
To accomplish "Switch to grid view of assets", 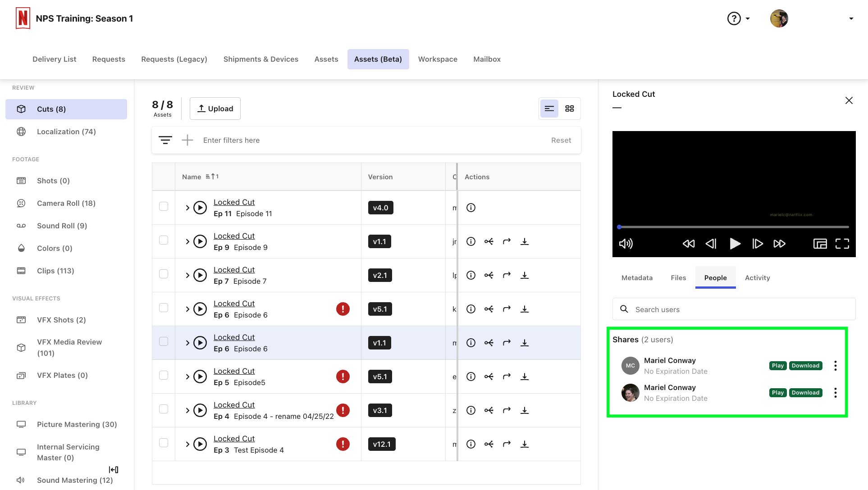I will pyautogui.click(x=569, y=109).
